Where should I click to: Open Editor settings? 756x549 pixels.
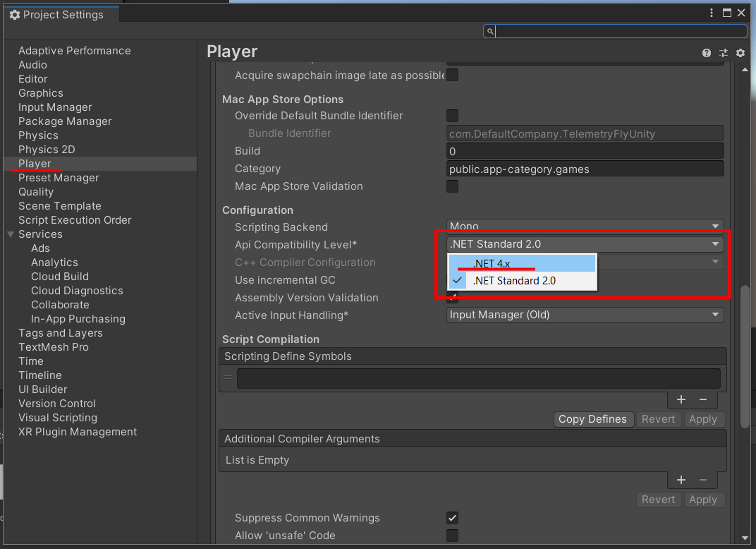pos(32,79)
